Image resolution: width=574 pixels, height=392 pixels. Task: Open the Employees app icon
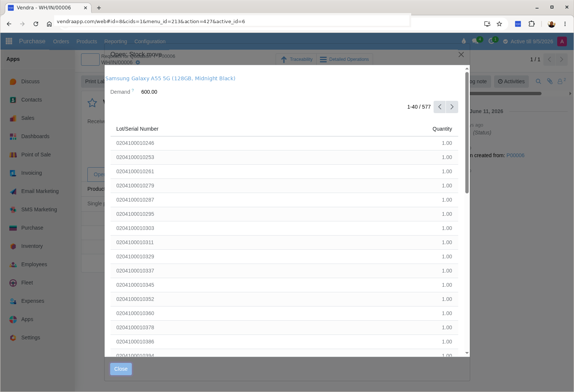(x=13, y=265)
